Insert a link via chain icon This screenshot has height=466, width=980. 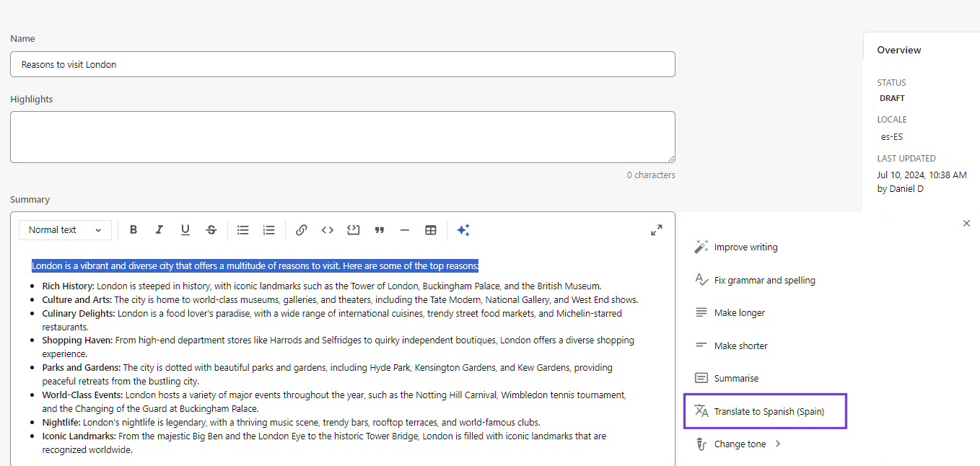coord(302,230)
